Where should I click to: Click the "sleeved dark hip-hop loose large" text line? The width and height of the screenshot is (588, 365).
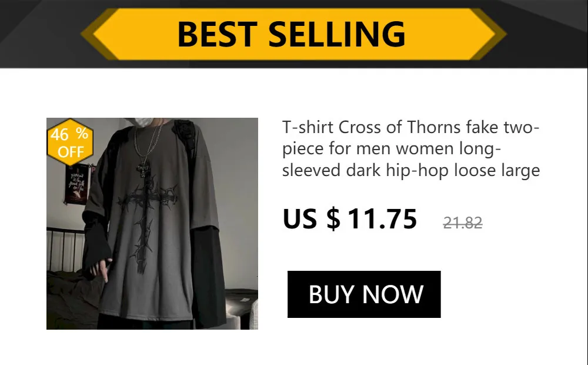[x=411, y=170]
